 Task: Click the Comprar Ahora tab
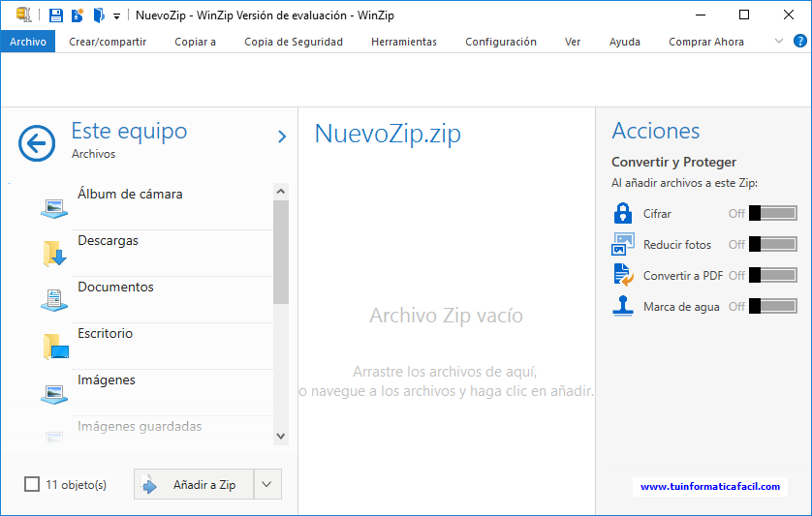tap(705, 42)
